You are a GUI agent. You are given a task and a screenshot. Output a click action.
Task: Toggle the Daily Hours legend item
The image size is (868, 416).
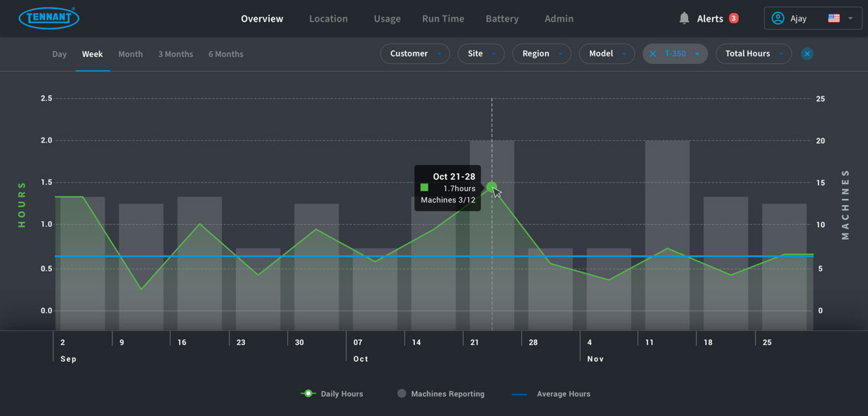332,394
